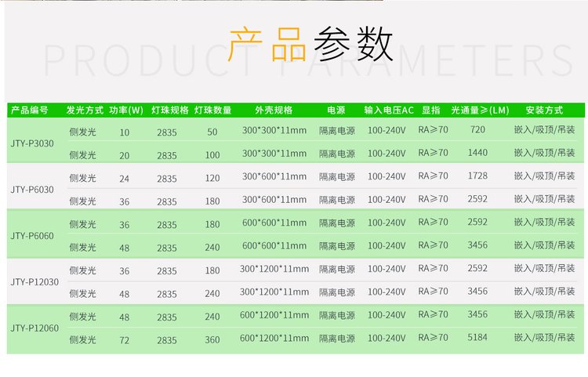Click the 灯珠规格 column header
The height and width of the screenshot is (377, 588).
(169, 111)
